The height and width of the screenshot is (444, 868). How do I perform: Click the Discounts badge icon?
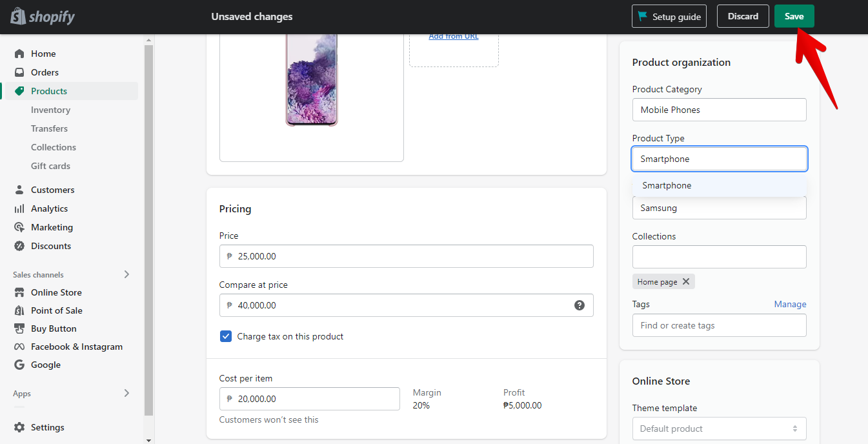(19, 246)
